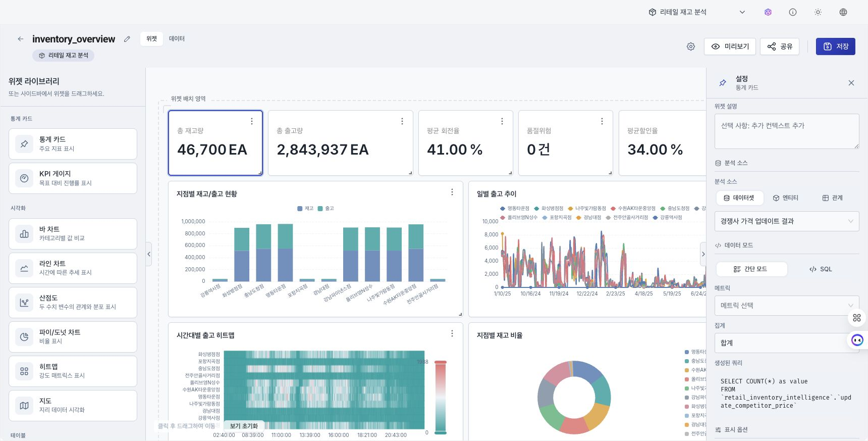This screenshot has width=868, height=441.
Task: Select the 데이터셋 source tab
Action: pyautogui.click(x=739, y=198)
